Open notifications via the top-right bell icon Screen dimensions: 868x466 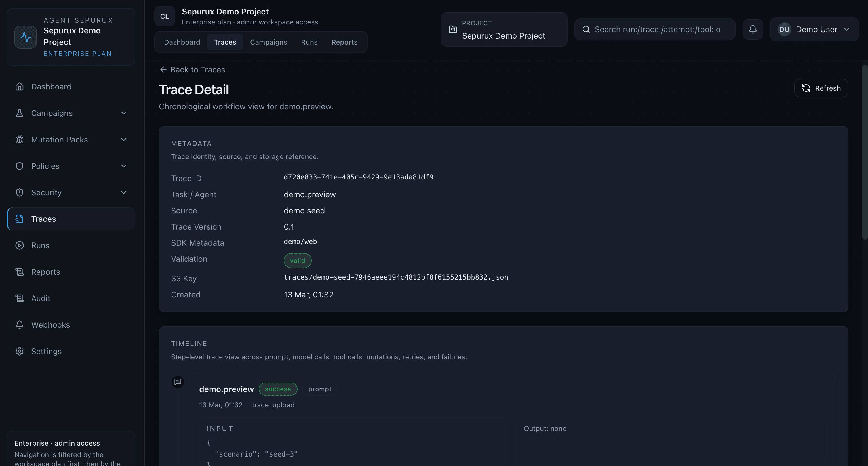pyautogui.click(x=753, y=29)
